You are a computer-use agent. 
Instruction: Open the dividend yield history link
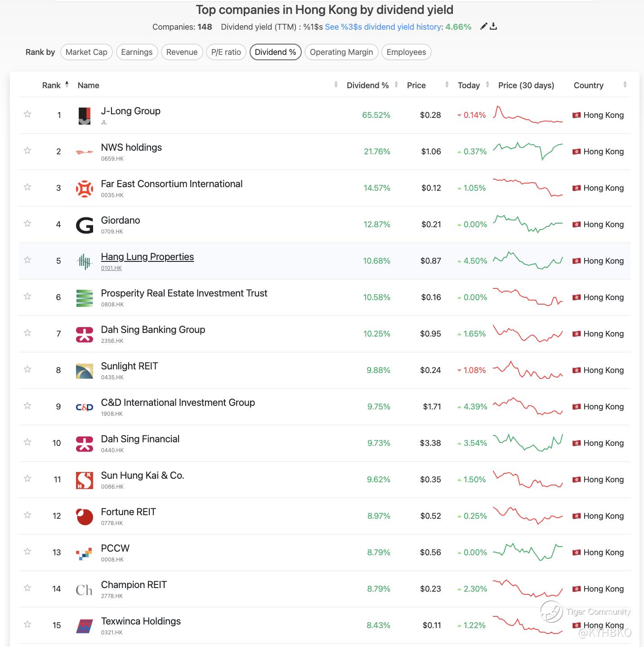click(383, 27)
